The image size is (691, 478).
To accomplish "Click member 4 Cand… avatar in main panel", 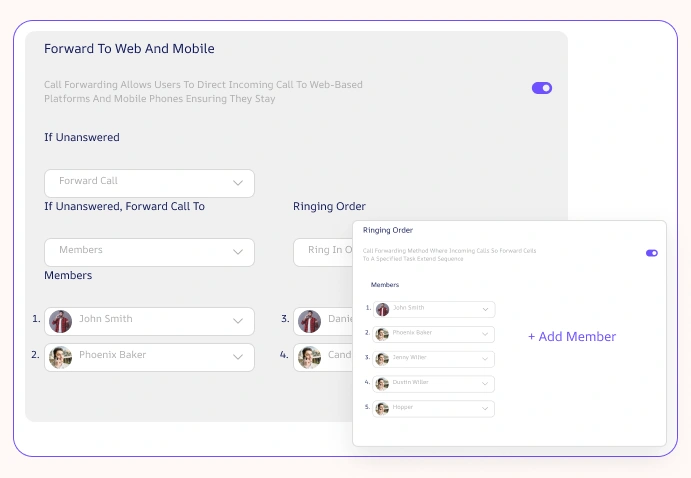I will (309, 357).
